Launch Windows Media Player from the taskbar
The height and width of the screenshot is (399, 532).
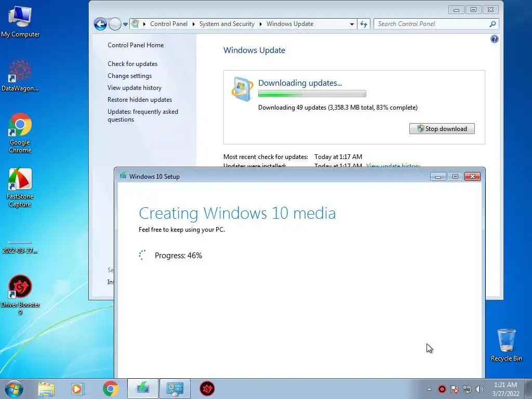click(x=77, y=389)
